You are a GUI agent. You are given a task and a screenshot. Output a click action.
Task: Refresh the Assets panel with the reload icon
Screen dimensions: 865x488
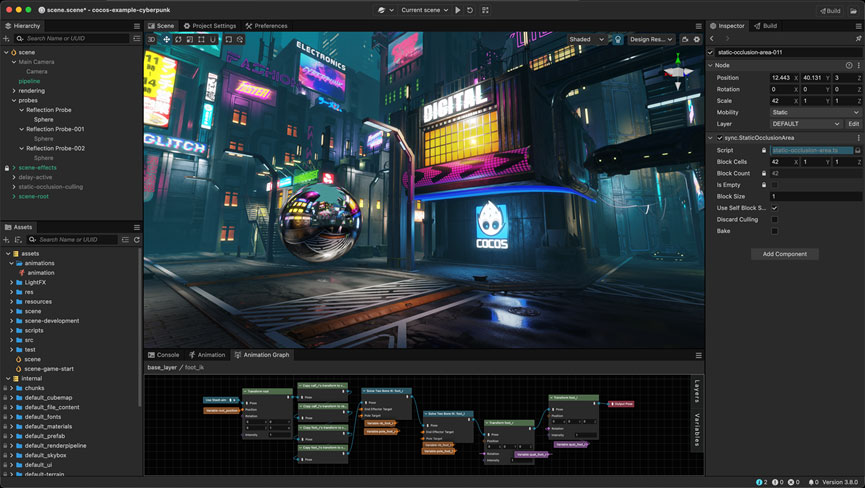(137, 240)
